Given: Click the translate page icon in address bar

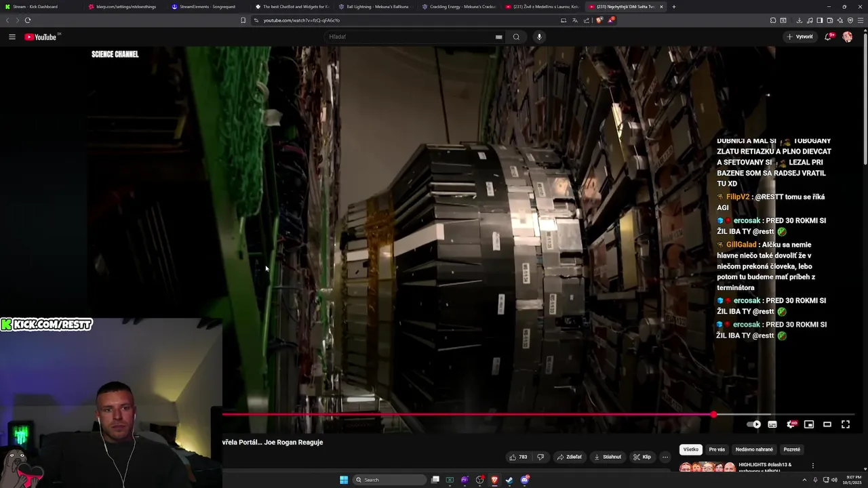Looking at the screenshot, I should coord(575,20).
